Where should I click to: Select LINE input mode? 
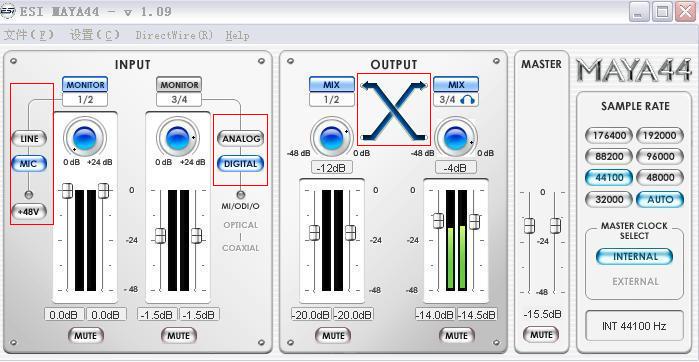click(x=29, y=139)
